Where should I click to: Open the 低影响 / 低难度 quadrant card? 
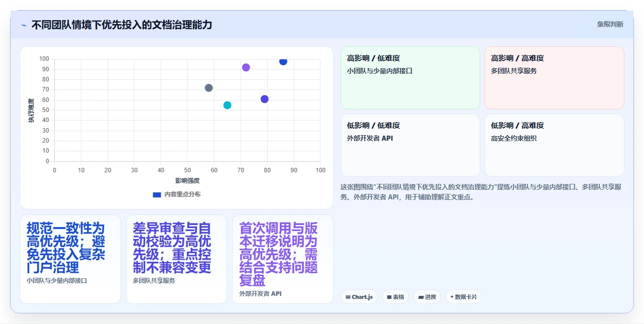tap(410, 145)
